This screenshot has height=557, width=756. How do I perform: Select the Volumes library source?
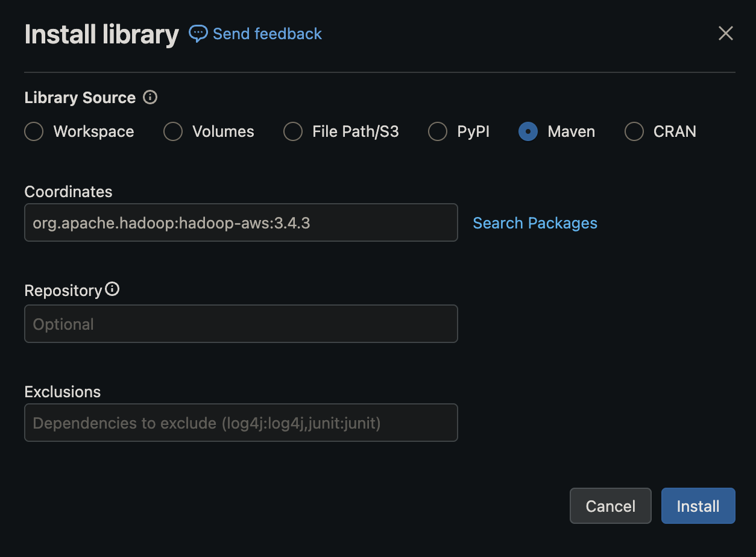(172, 131)
